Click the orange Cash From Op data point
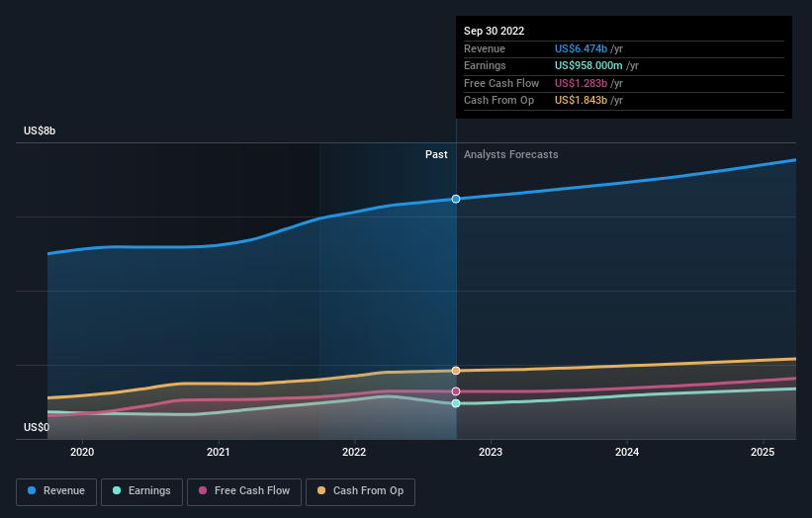This screenshot has height=518, width=812. pyautogui.click(x=456, y=371)
